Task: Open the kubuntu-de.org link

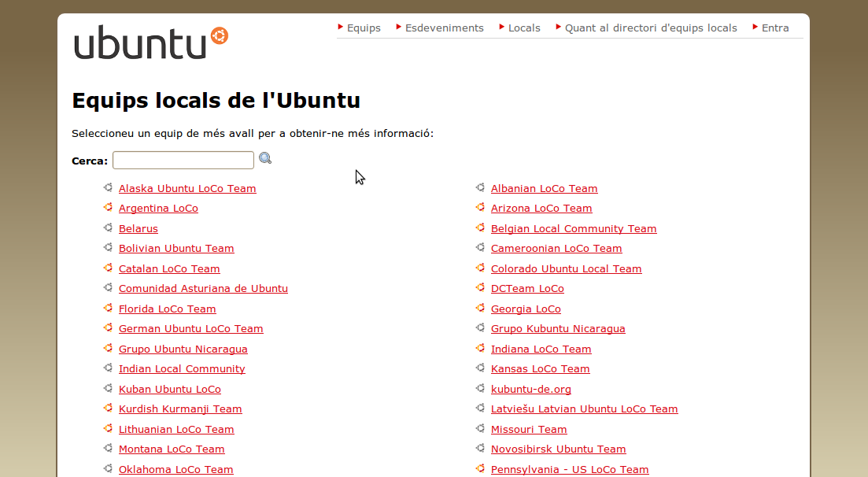Action: point(531,389)
